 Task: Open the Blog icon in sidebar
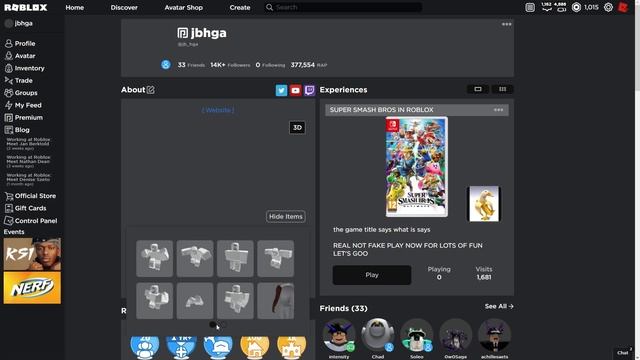[9, 130]
